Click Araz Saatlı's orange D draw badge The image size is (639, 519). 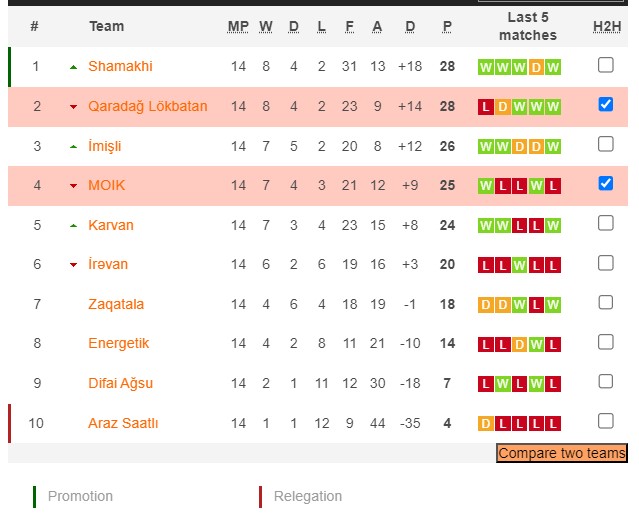coord(486,423)
